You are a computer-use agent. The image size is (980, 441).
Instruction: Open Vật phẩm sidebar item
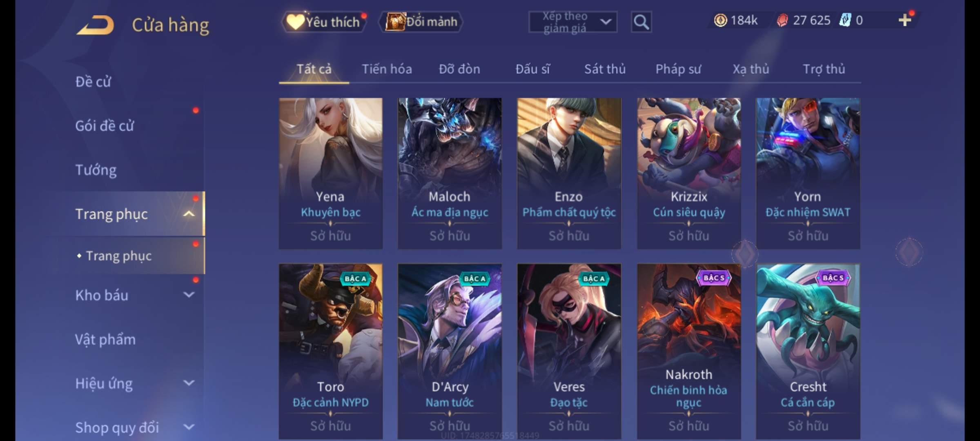(105, 339)
